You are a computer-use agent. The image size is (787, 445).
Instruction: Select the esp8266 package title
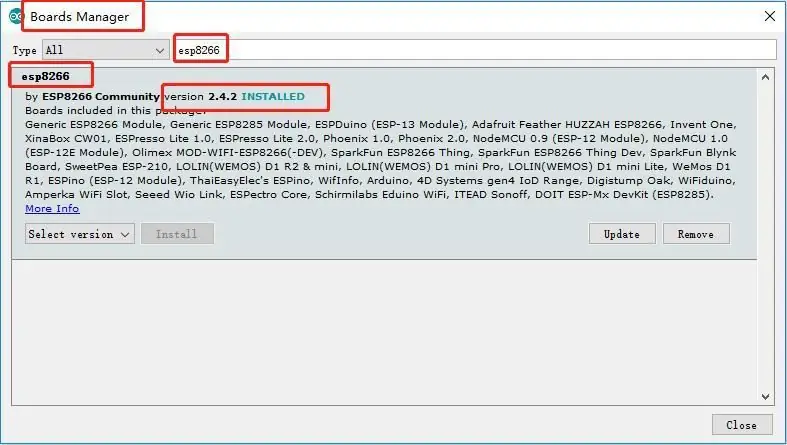(46, 76)
